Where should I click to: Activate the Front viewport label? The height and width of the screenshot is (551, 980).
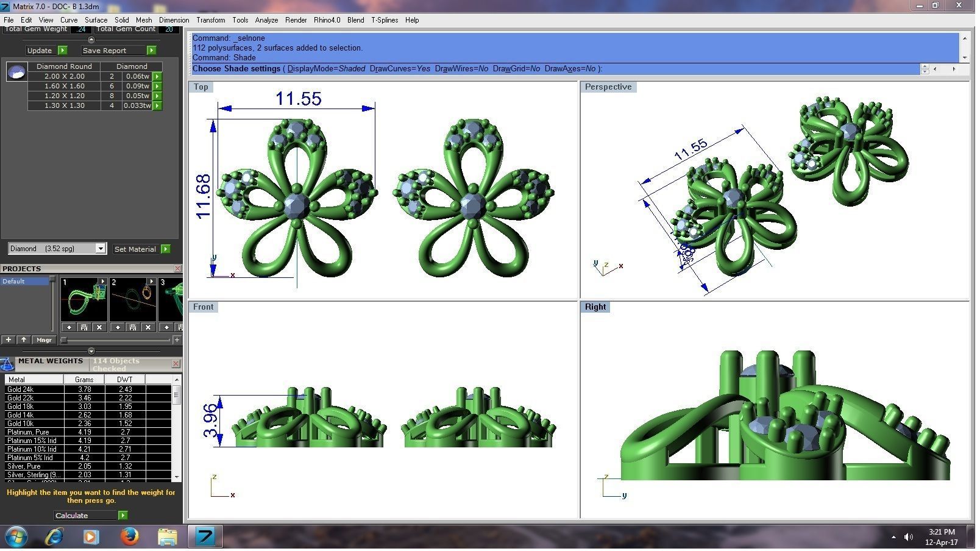(x=204, y=308)
